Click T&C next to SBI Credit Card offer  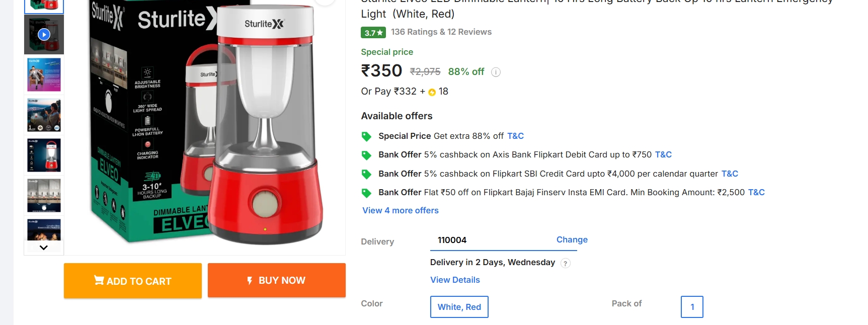pos(729,174)
